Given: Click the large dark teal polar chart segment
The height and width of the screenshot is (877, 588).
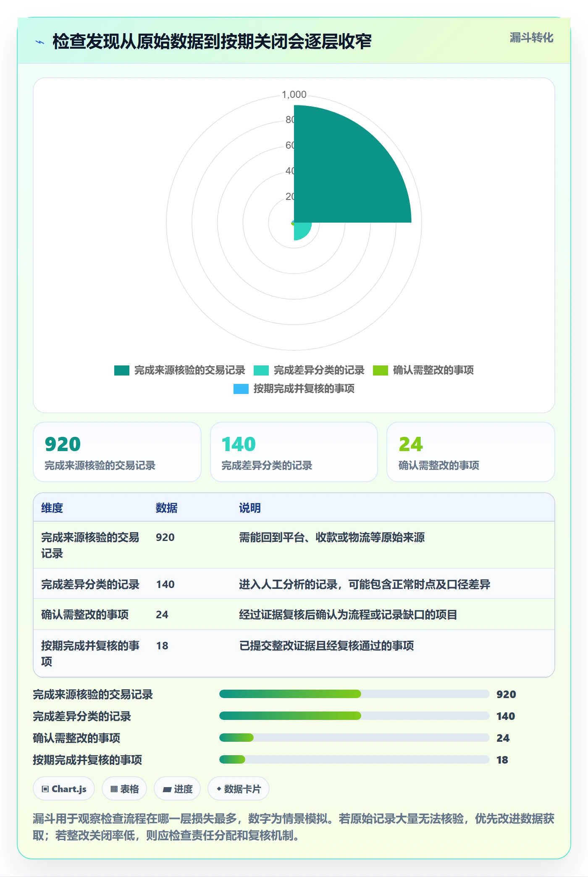Looking at the screenshot, I should [x=344, y=172].
